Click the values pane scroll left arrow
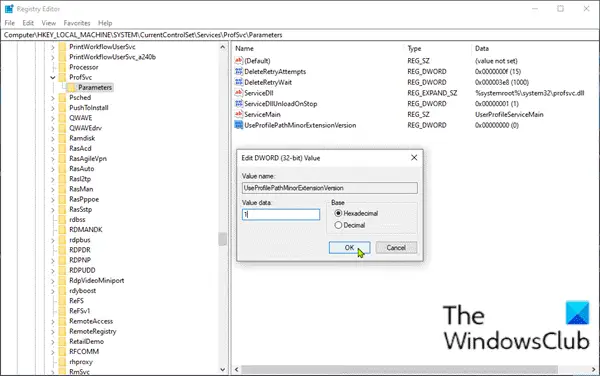Image resolution: width=600 pixels, height=376 pixels. [236, 369]
